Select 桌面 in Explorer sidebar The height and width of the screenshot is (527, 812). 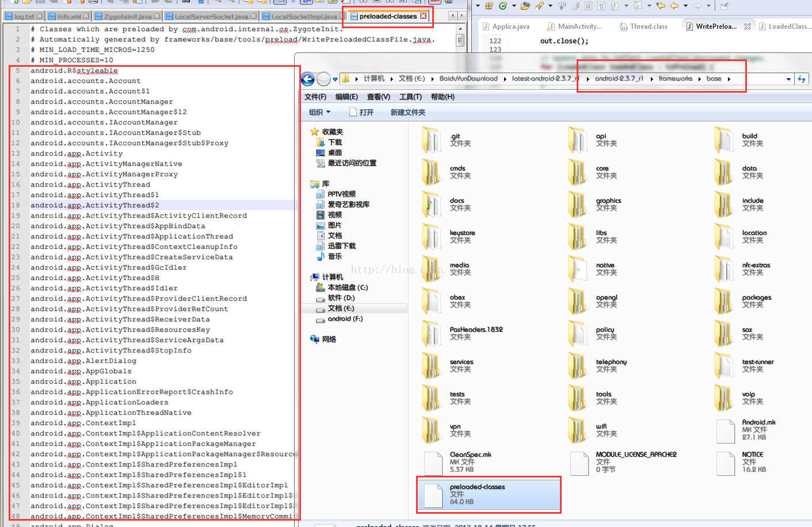[329, 153]
